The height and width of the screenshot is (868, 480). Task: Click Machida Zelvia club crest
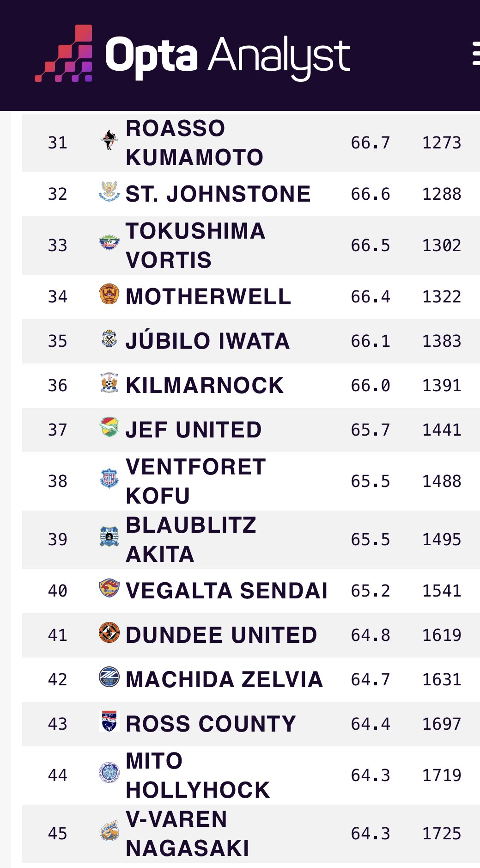(109, 677)
